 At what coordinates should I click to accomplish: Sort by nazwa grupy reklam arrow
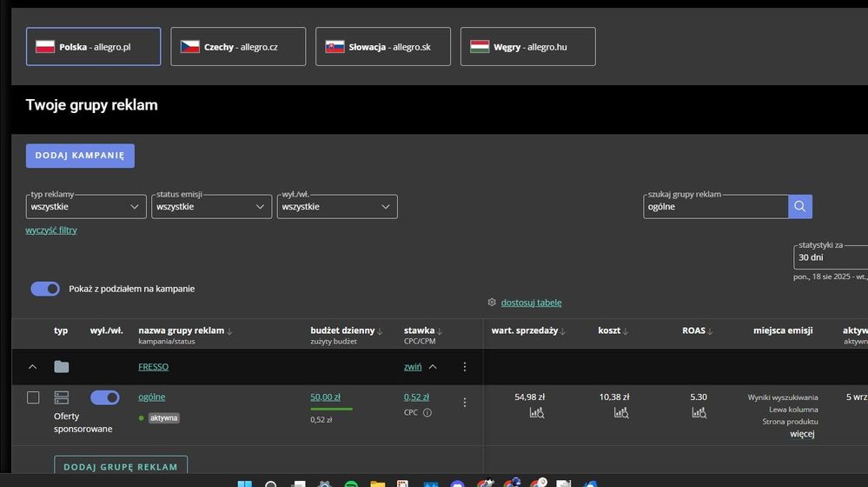pyautogui.click(x=229, y=331)
